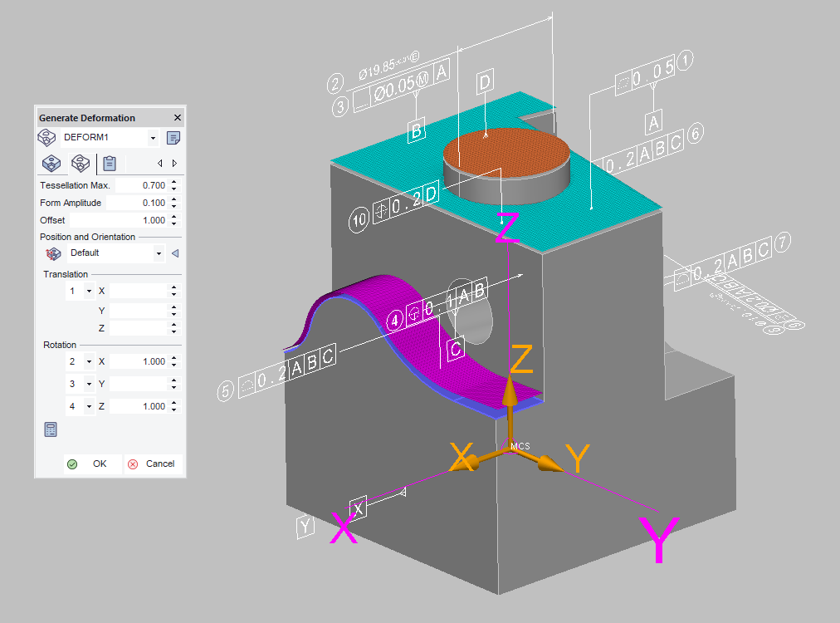Select the Ø19.85 diameter dimension text
Screen dimensions: 840x623
[x=388, y=66]
